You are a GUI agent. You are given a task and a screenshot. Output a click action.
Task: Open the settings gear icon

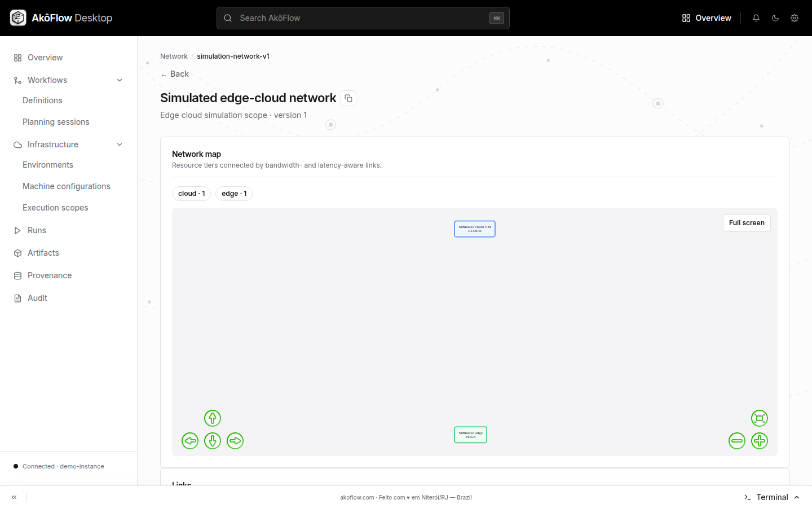tap(795, 18)
